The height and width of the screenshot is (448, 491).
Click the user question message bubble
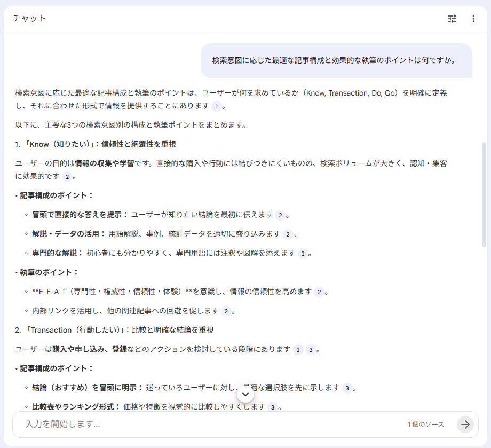click(336, 60)
